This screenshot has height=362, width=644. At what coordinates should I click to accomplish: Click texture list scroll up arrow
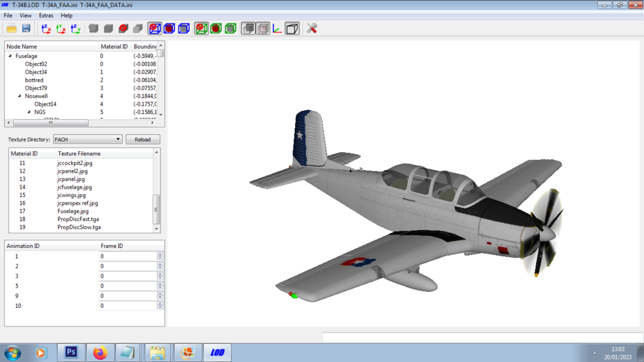[156, 153]
